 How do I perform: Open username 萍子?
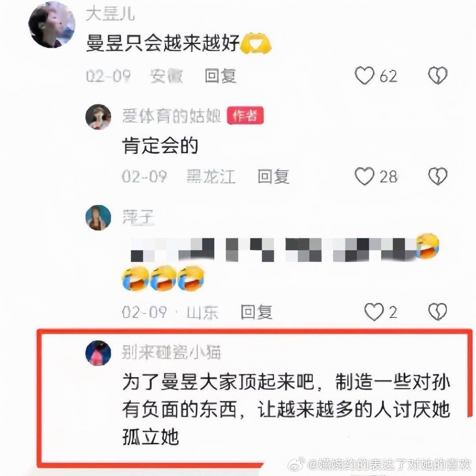[x=138, y=217]
